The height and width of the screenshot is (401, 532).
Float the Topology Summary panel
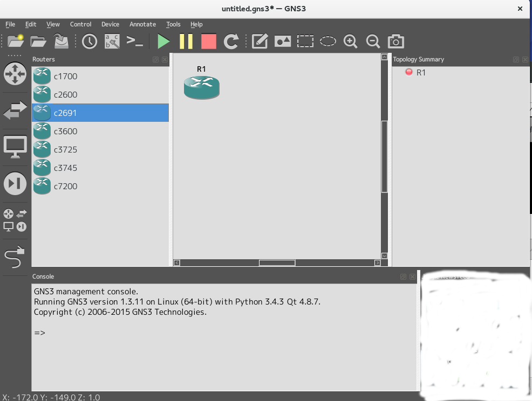[x=516, y=59]
